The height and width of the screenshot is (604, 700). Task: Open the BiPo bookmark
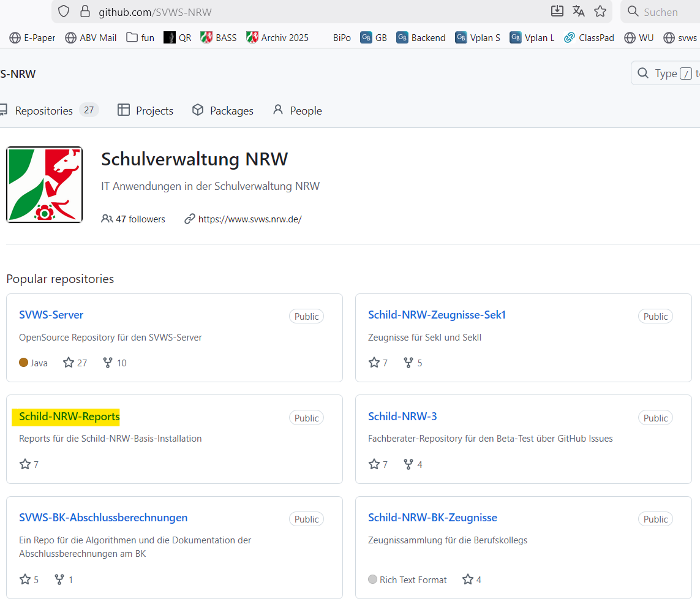click(342, 37)
